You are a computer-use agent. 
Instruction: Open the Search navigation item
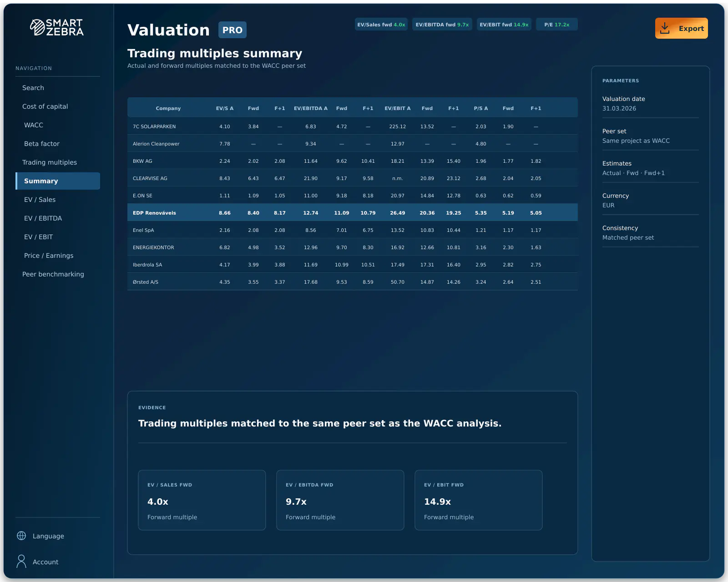[58, 88]
